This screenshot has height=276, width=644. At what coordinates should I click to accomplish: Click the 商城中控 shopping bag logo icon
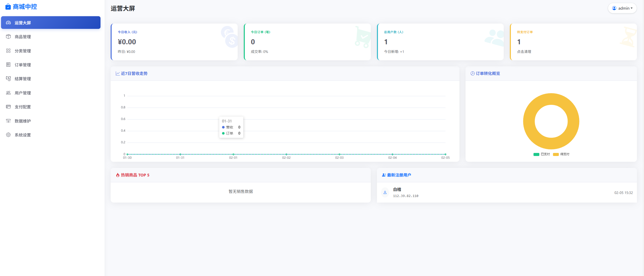(8, 7)
